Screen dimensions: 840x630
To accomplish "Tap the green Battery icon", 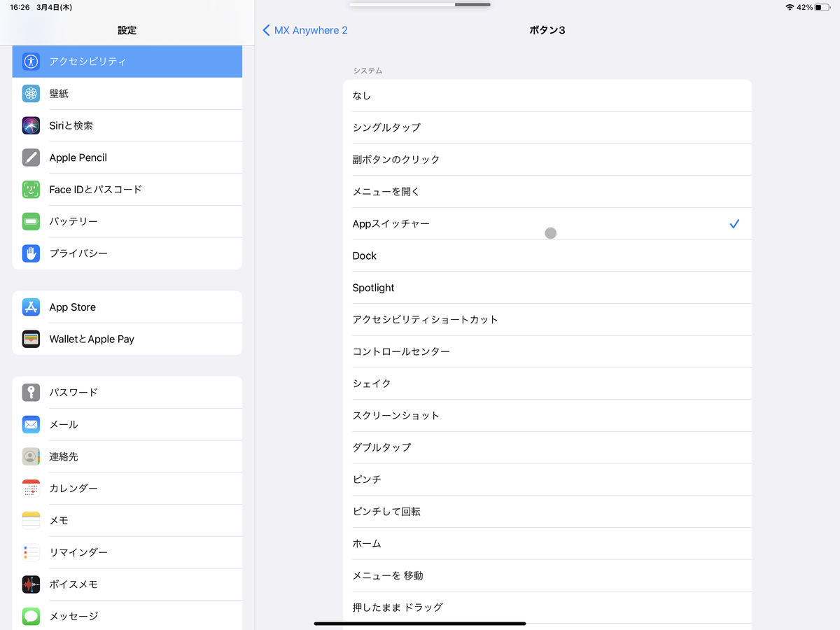I will (x=31, y=222).
